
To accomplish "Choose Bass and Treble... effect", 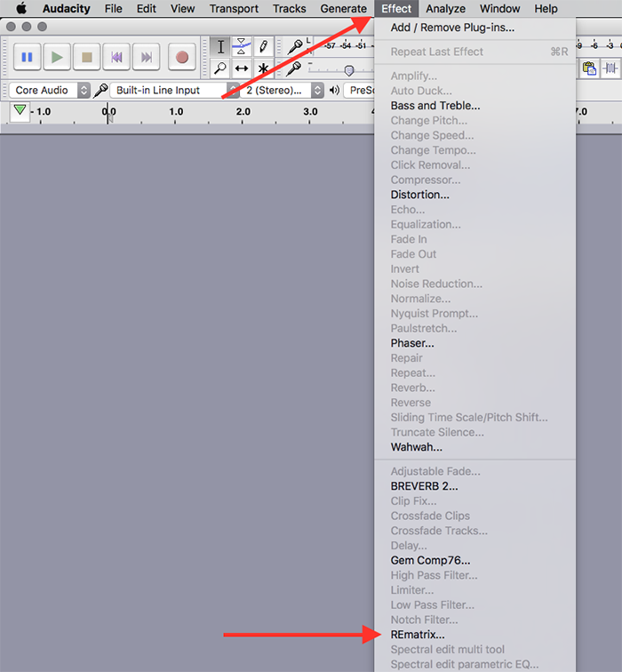I will point(474,106).
